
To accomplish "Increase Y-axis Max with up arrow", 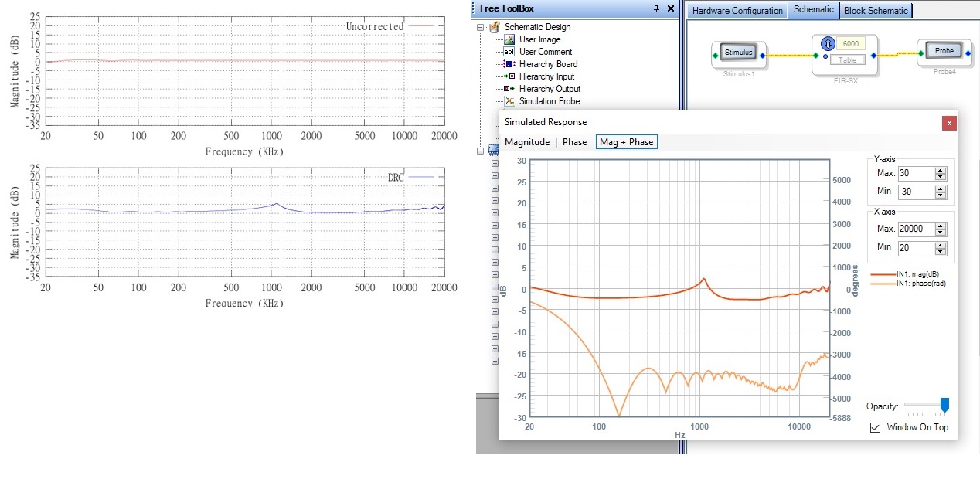I will coord(940,171).
